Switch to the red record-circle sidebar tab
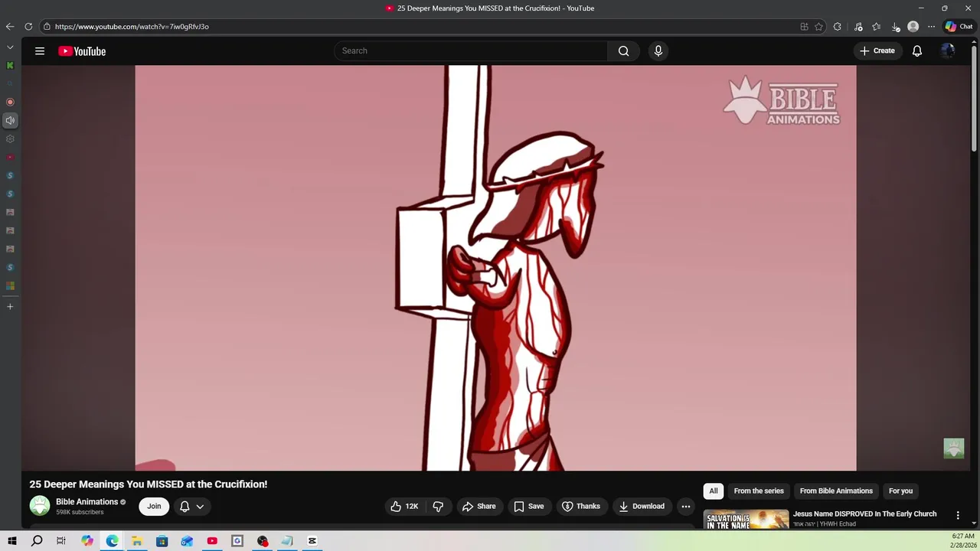The width and height of the screenshot is (980, 551). [10, 103]
